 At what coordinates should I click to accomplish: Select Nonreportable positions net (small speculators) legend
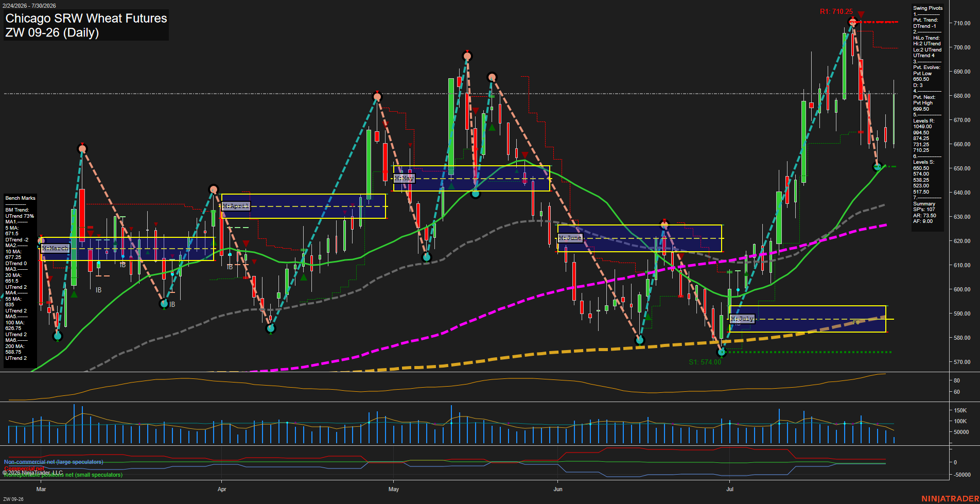tap(63, 475)
